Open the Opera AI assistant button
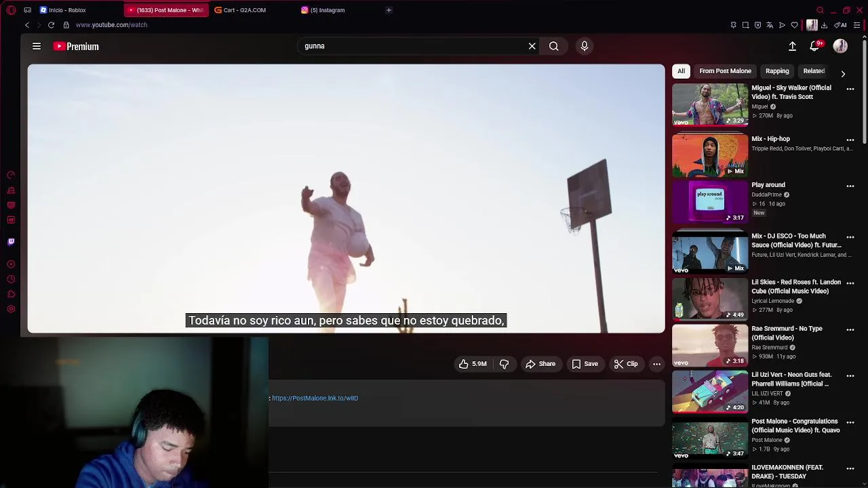The height and width of the screenshot is (488, 868). [841, 25]
